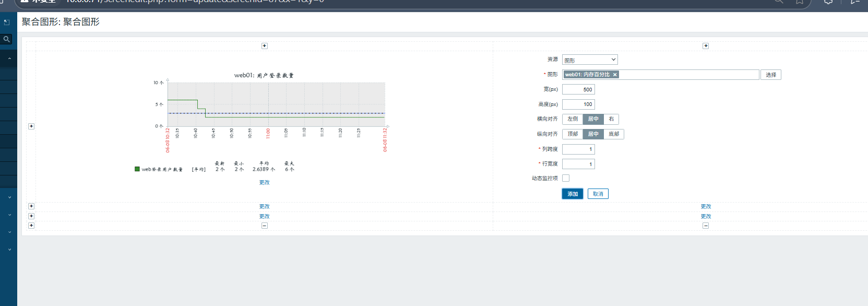
Task: Click the 宽(px) input field
Action: pos(578,89)
